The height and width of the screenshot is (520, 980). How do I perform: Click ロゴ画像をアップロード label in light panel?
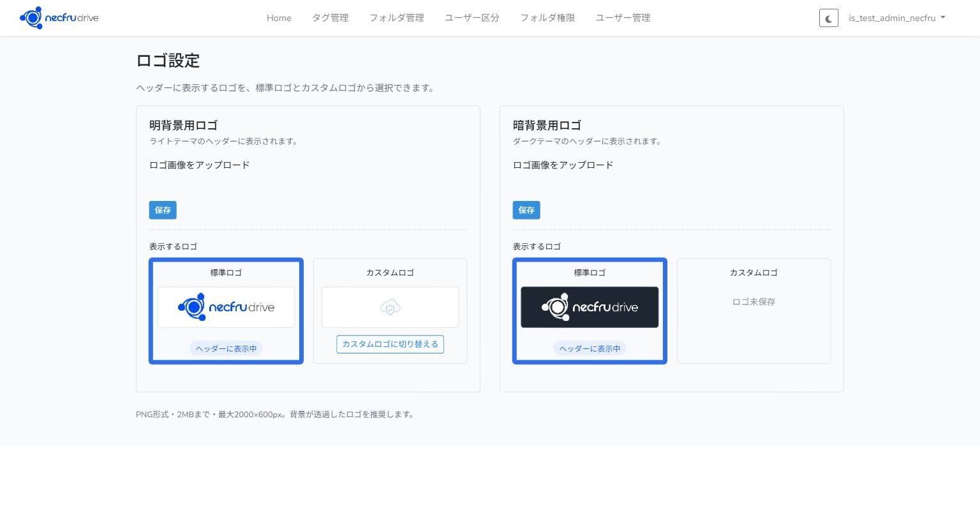click(x=199, y=165)
